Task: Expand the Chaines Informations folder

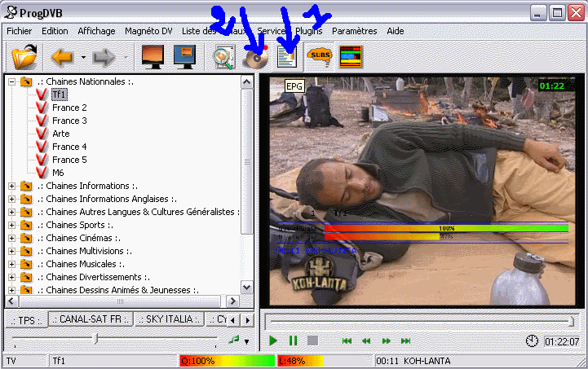Action: point(11,186)
